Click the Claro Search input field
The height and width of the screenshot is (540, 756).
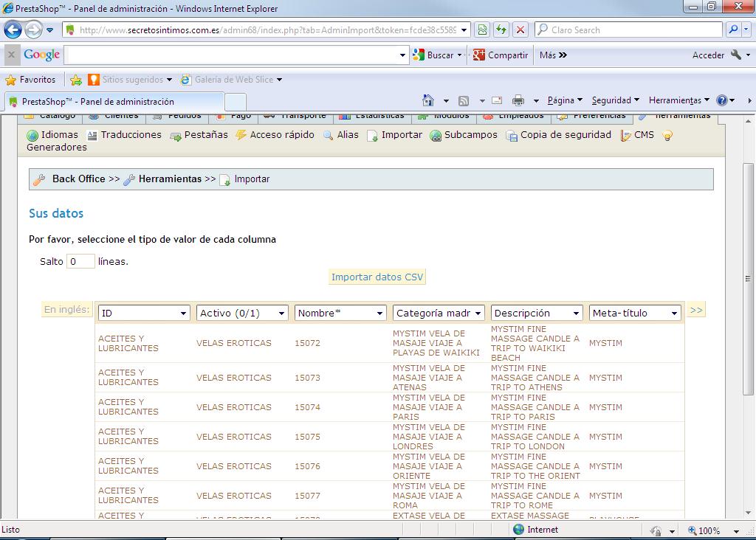pyautogui.click(x=629, y=30)
